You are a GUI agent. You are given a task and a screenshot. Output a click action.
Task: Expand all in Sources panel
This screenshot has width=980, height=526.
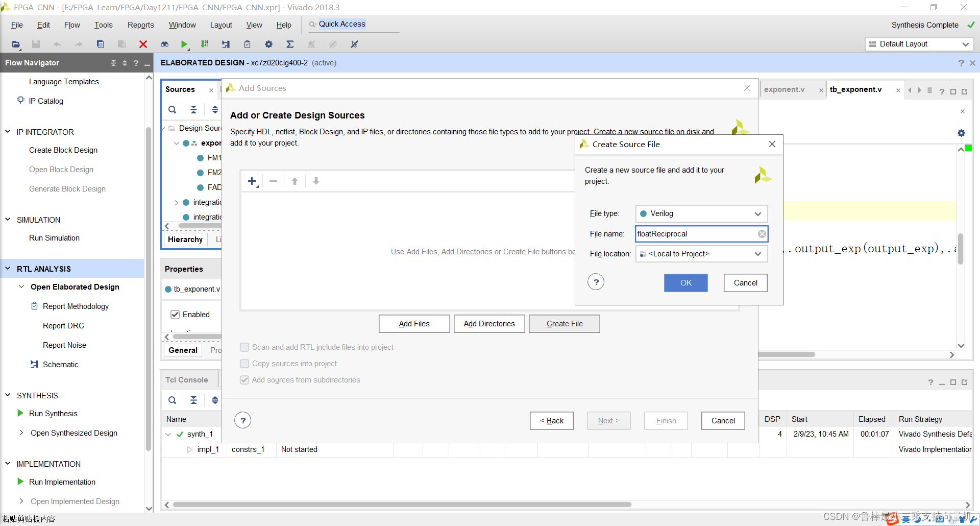click(x=215, y=109)
